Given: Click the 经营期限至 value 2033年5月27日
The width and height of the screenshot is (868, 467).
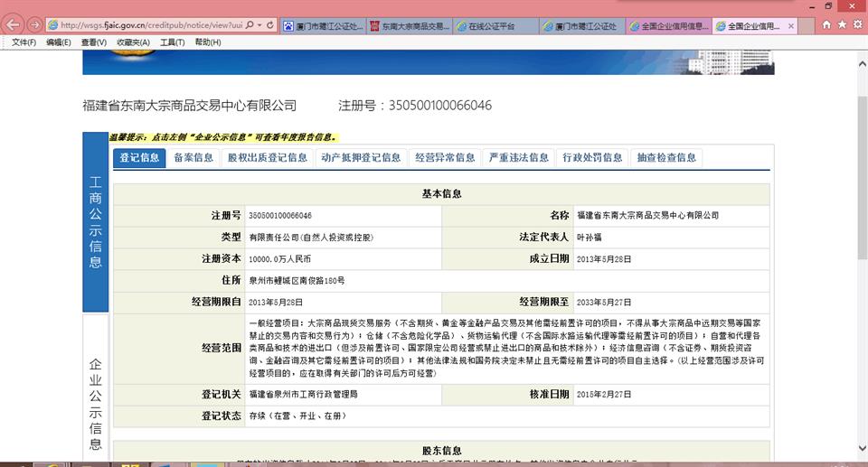Looking at the screenshot, I should click(604, 302).
